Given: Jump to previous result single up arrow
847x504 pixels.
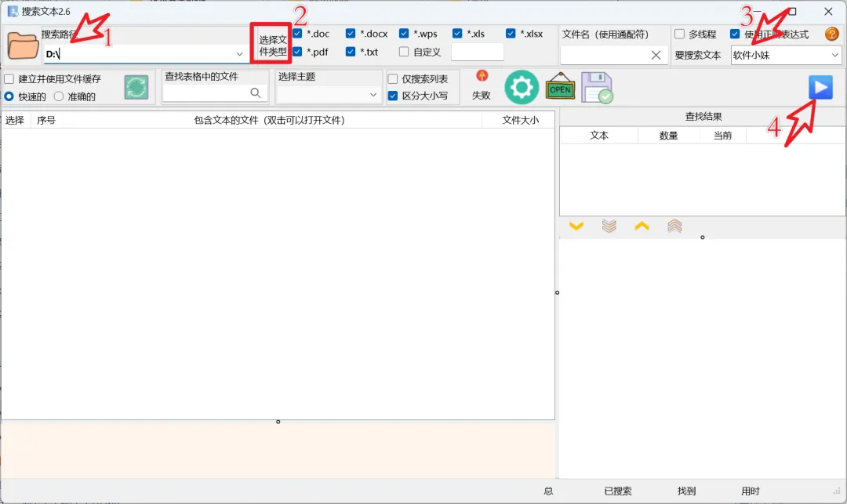Looking at the screenshot, I should coord(642,226).
